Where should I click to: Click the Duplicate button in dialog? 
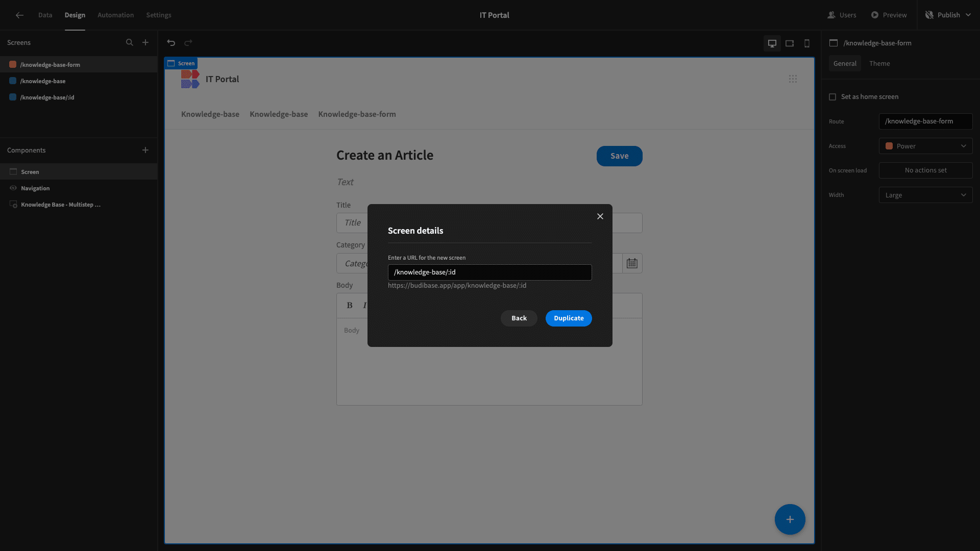point(569,318)
